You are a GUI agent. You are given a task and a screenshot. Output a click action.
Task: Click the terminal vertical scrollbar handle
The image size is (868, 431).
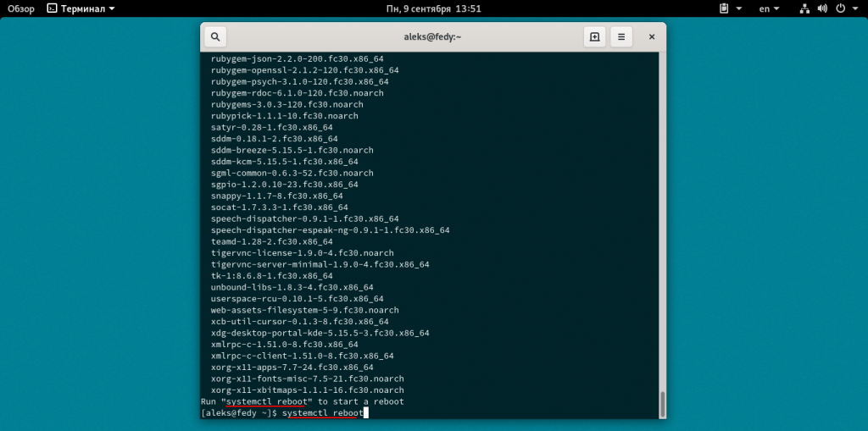(x=663, y=401)
